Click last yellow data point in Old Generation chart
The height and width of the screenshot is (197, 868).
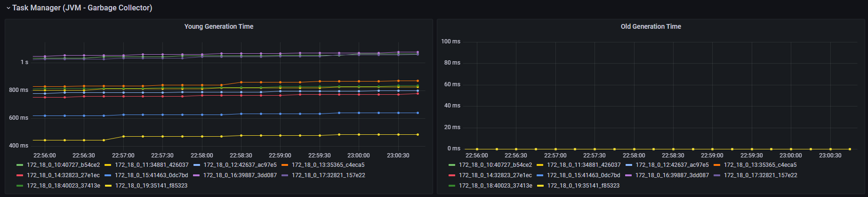(x=850, y=149)
